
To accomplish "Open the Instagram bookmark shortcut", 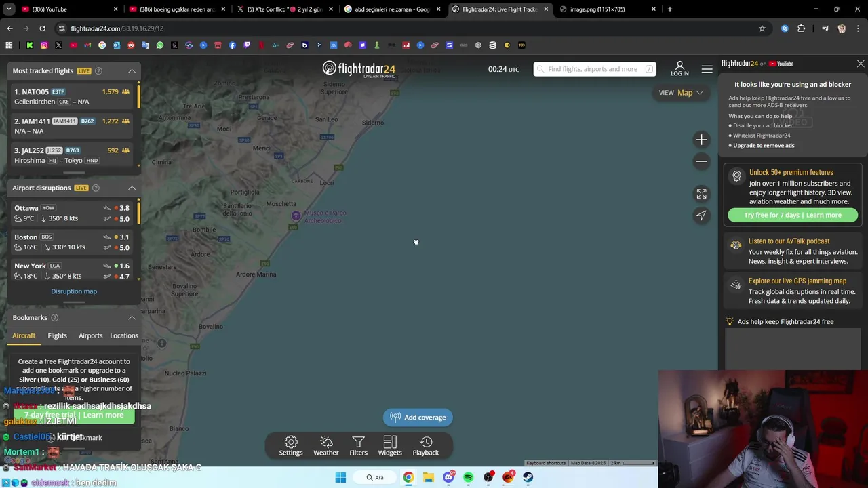I will click(44, 45).
